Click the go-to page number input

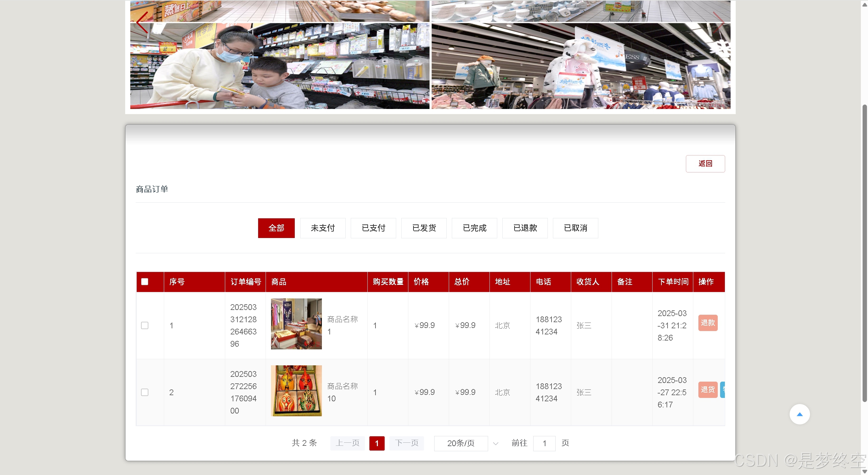point(544,443)
